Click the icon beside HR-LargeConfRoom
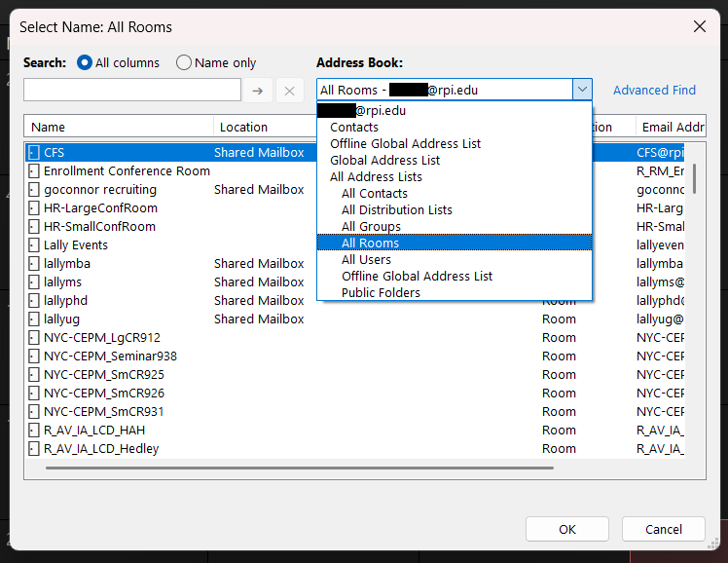This screenshot has width=728, height=563. pos(33,208)
